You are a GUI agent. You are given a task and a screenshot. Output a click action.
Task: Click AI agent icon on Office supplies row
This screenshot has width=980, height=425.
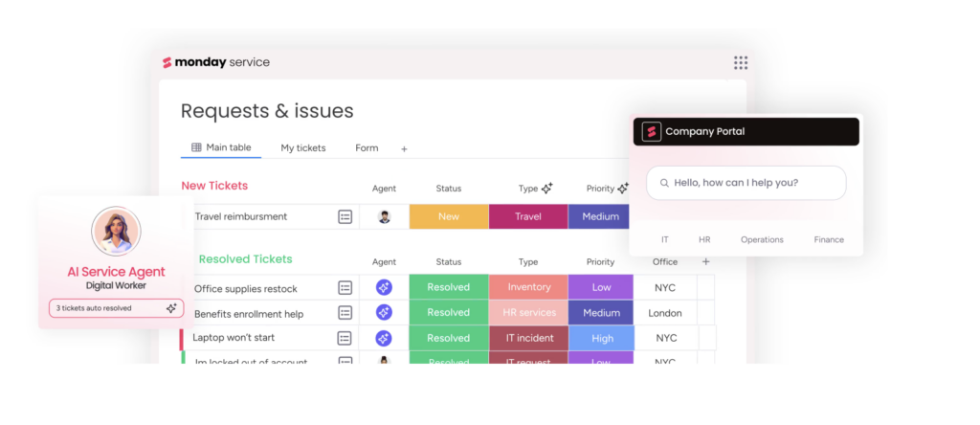coord(384,287)
